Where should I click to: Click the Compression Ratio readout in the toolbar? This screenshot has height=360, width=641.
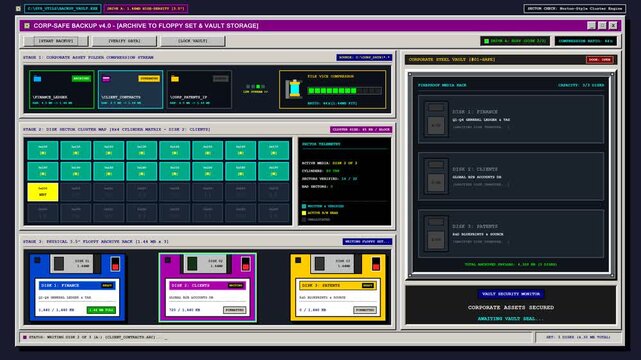[585, 41]
